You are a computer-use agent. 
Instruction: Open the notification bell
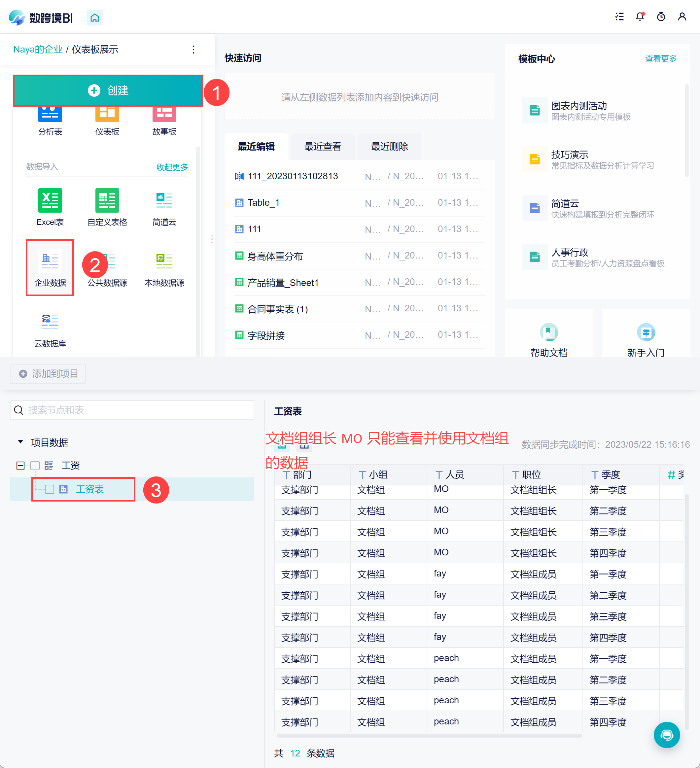point(640,17)
